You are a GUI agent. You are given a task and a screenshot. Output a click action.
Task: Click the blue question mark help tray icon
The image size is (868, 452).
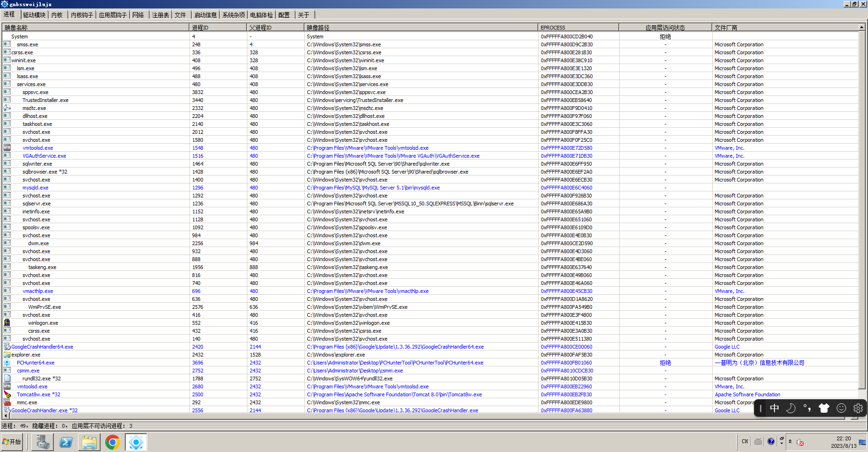point(771,441)
